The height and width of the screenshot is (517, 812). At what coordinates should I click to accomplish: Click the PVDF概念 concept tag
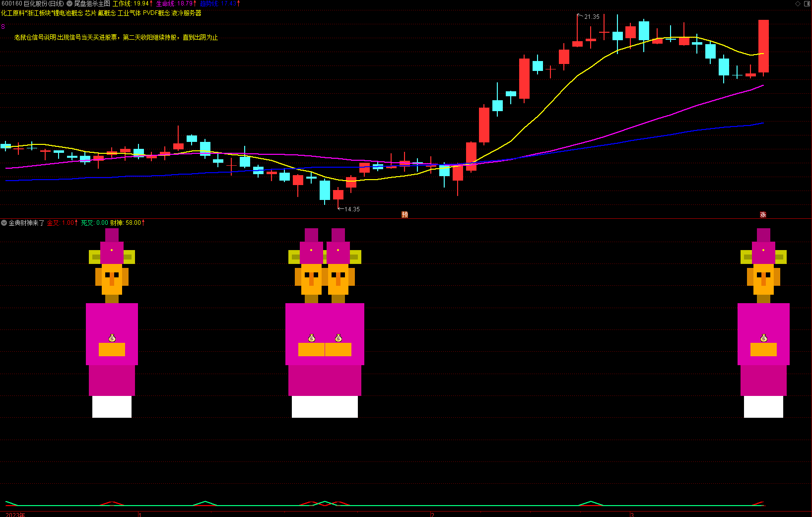click(x=156, y=13)
